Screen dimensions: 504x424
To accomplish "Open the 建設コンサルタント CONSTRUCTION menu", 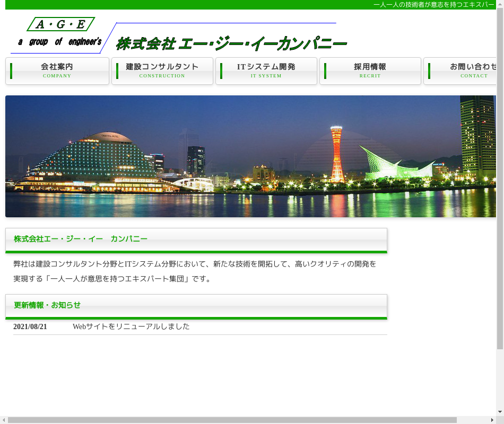I will click(162, 71).
